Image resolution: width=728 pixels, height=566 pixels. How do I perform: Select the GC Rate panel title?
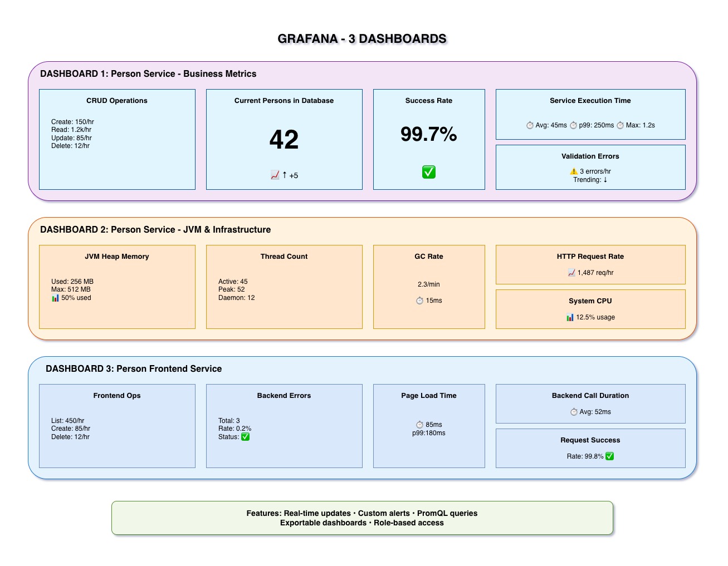429,257
